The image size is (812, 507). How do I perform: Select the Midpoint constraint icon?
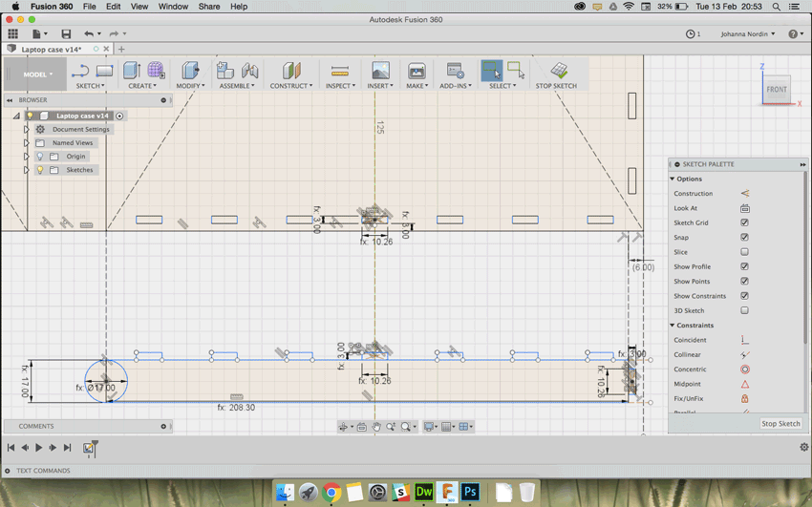pos(744,384)
